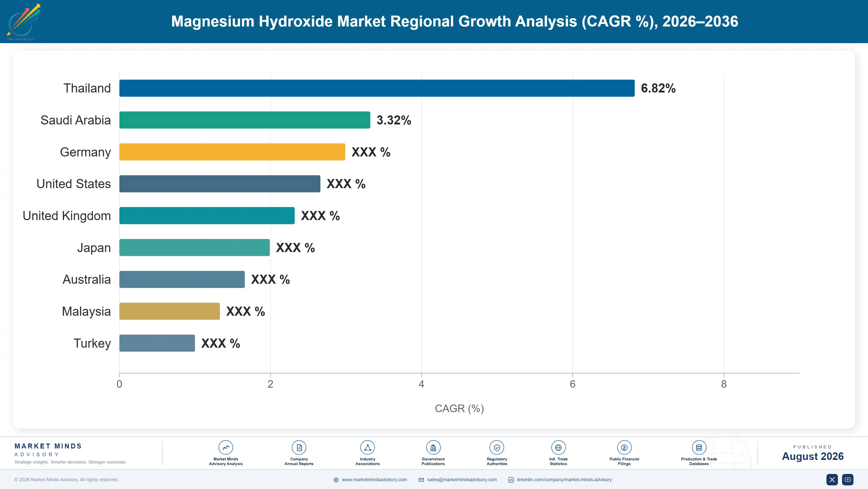The width and height of the screenshot is (868, 489).
Task: Click the Malaysia tan bar
Action: click(169, 311)
